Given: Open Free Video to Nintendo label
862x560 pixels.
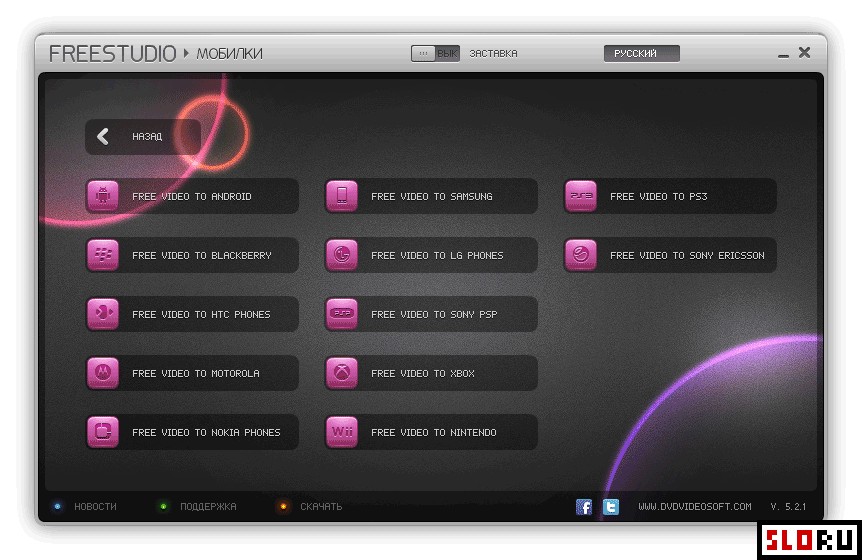Looking at the screenshot, I should point(434,433).
